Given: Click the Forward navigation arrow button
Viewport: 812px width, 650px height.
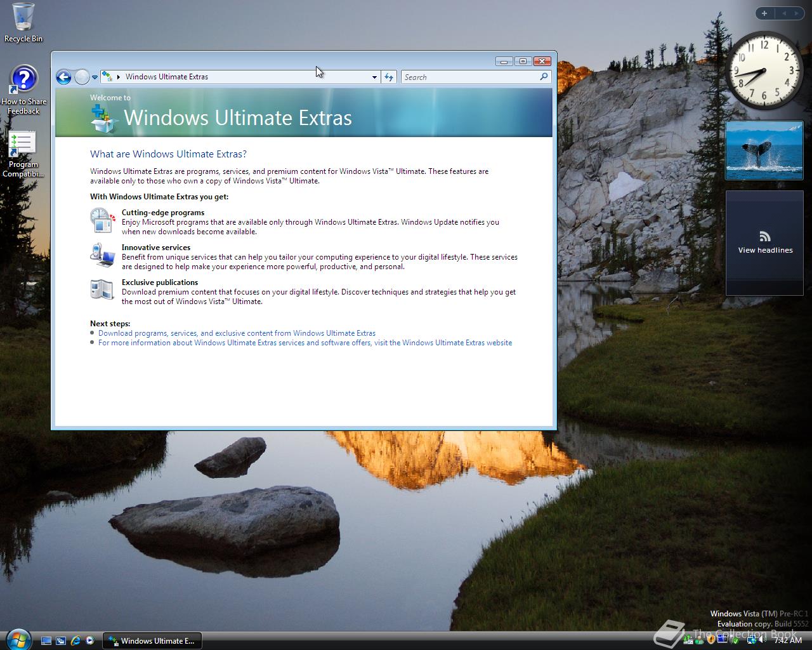Looking at the screenshot, I should [82, 77].
